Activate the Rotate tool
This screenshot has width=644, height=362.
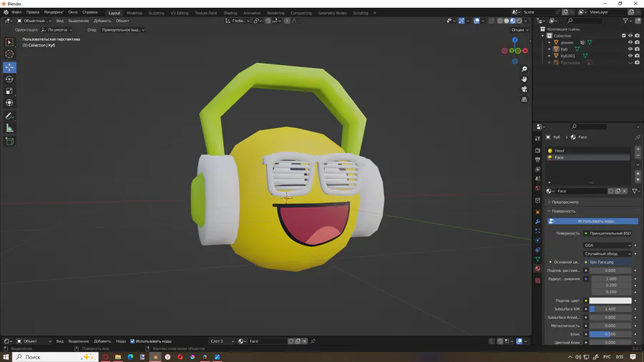point(9,79)
